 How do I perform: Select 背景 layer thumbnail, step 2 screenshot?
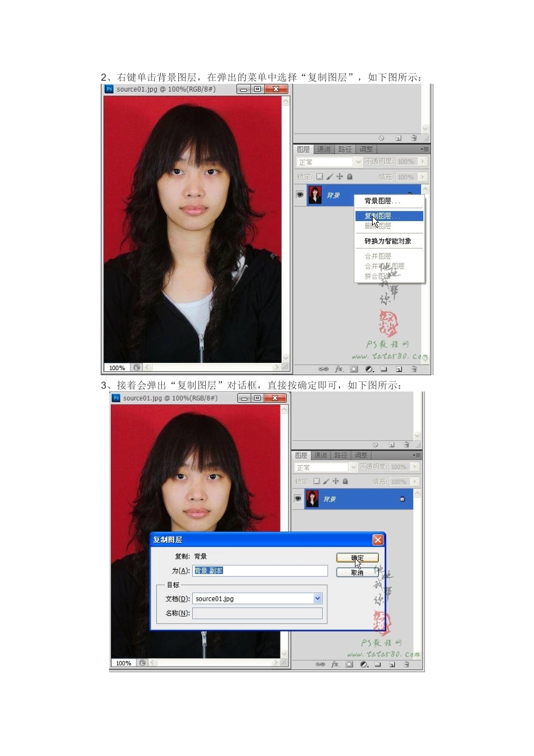(x=315, y=195)
